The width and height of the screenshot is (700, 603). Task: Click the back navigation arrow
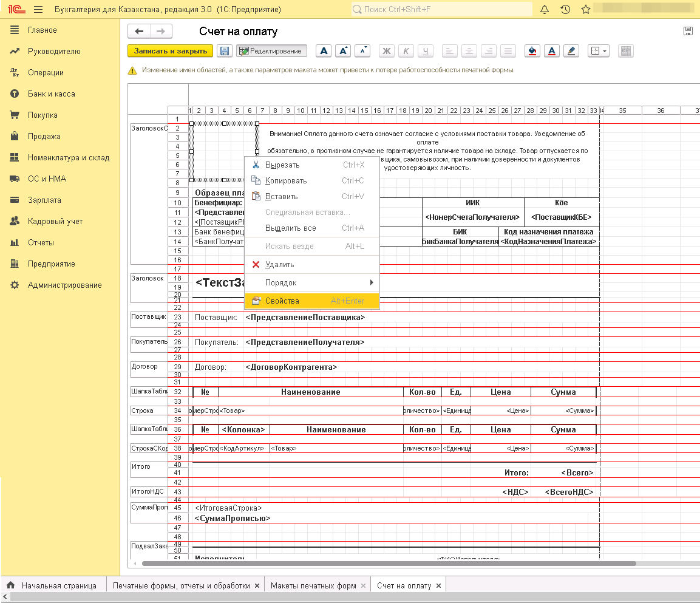click(139, 31)
